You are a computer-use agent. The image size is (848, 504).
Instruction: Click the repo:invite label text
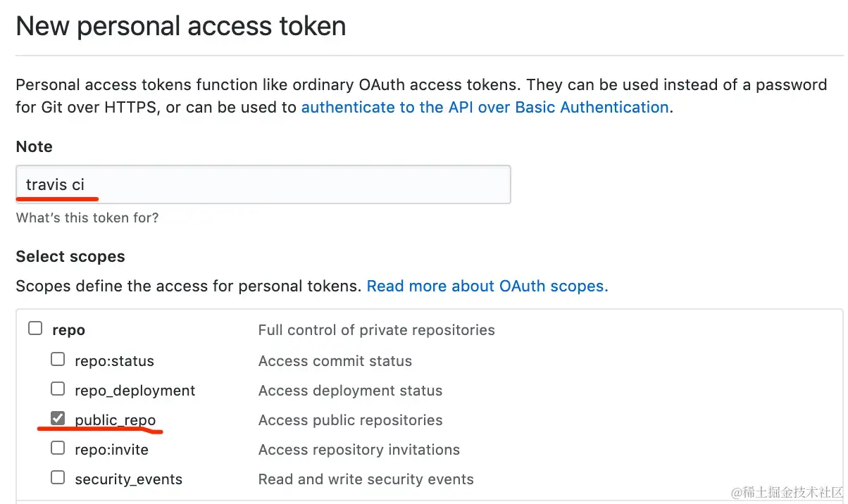111,450
